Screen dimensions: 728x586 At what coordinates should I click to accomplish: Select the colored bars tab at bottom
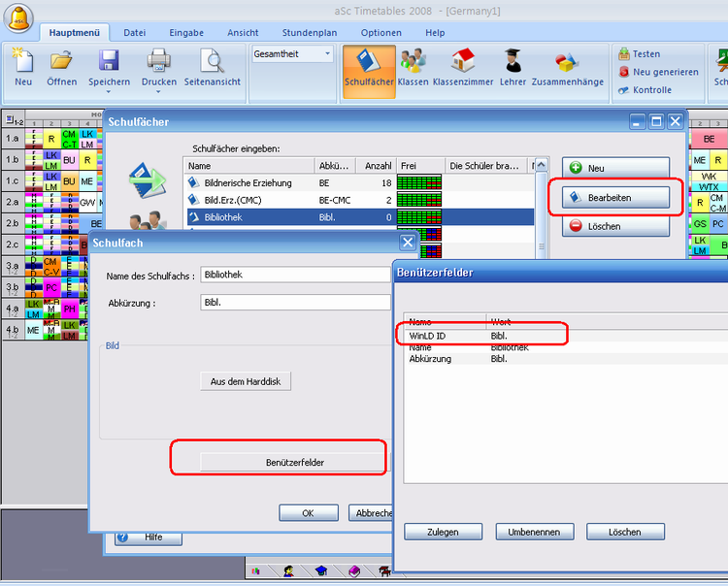pos(256,570)
